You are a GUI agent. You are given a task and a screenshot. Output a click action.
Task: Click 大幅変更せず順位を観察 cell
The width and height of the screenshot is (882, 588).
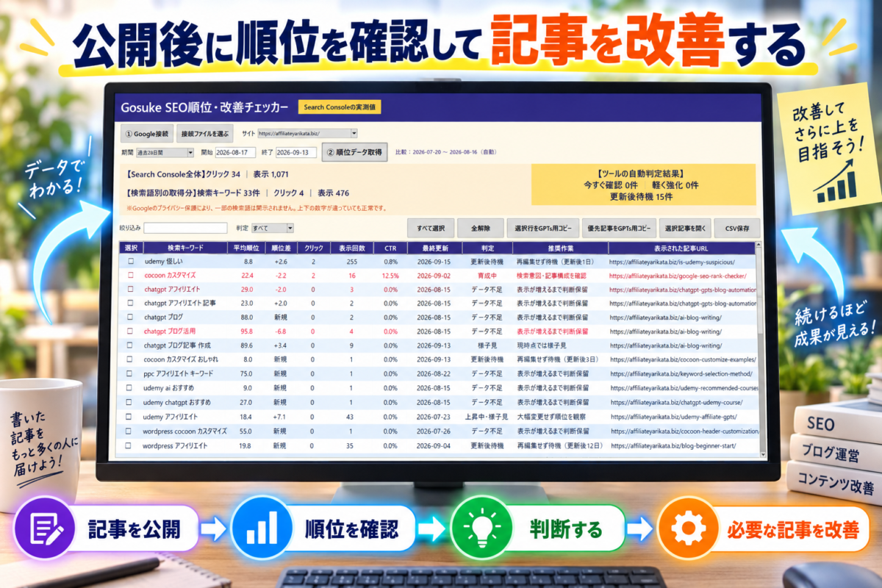(x=553, y=417)
